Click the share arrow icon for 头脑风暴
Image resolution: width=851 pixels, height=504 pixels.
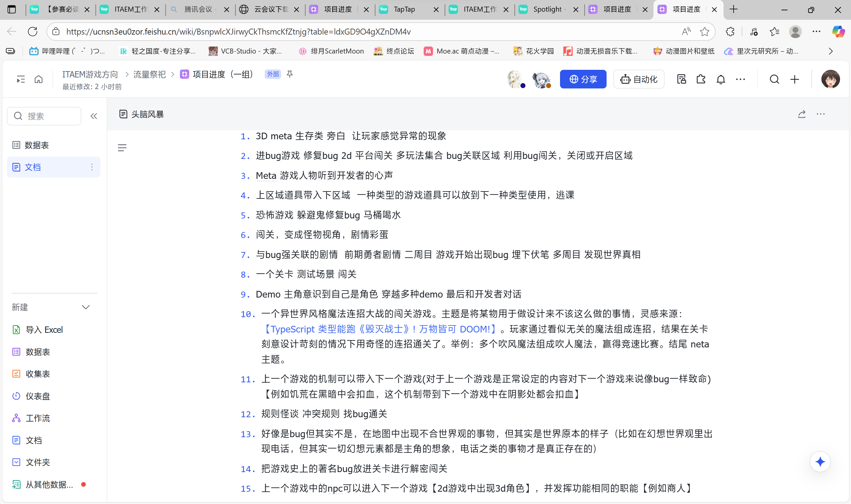801,114
